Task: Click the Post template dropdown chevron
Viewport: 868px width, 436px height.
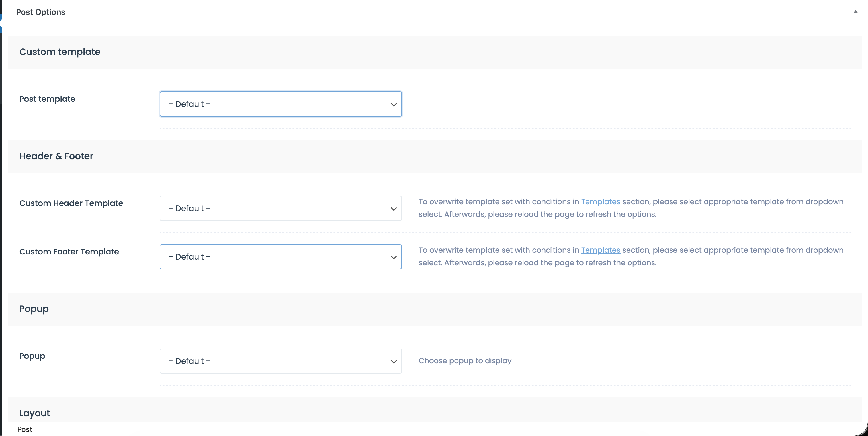Action: coord(393,105)
